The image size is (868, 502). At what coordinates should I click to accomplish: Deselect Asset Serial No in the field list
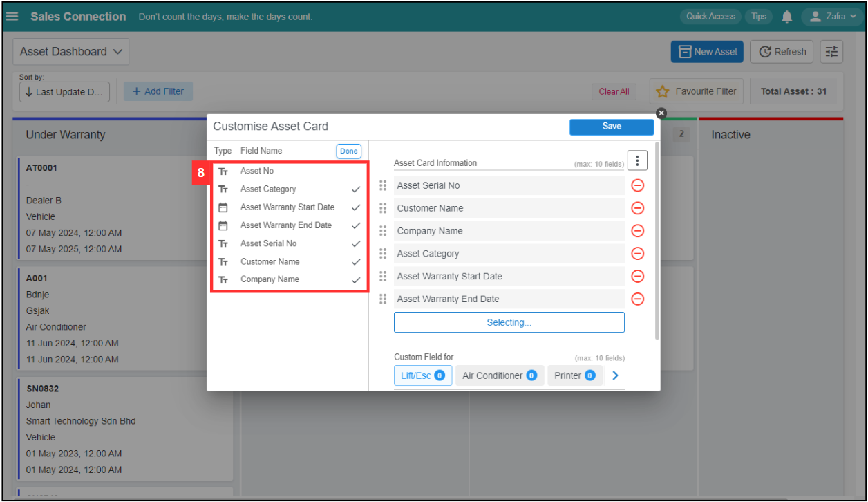(x=290, y=243)
